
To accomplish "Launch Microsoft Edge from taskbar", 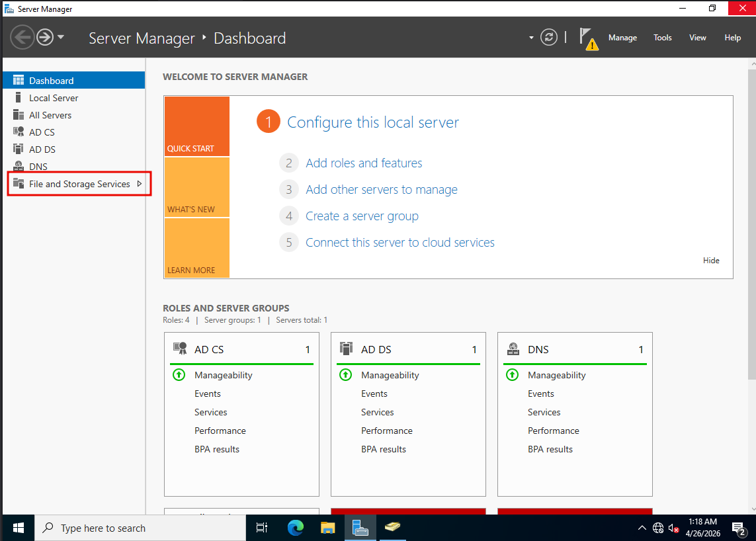I will 295,528.
